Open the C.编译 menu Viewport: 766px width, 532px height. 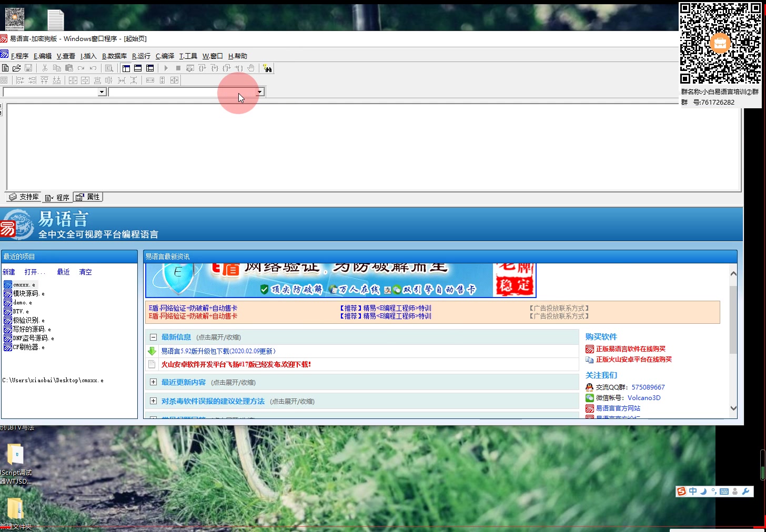pos(165,56)
